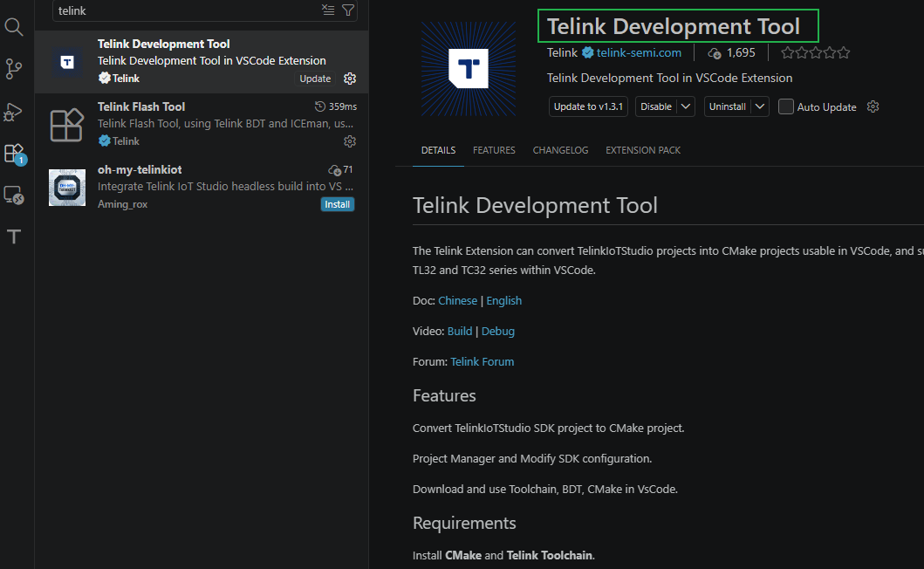Enable the Auto Update checkbox

786,106
